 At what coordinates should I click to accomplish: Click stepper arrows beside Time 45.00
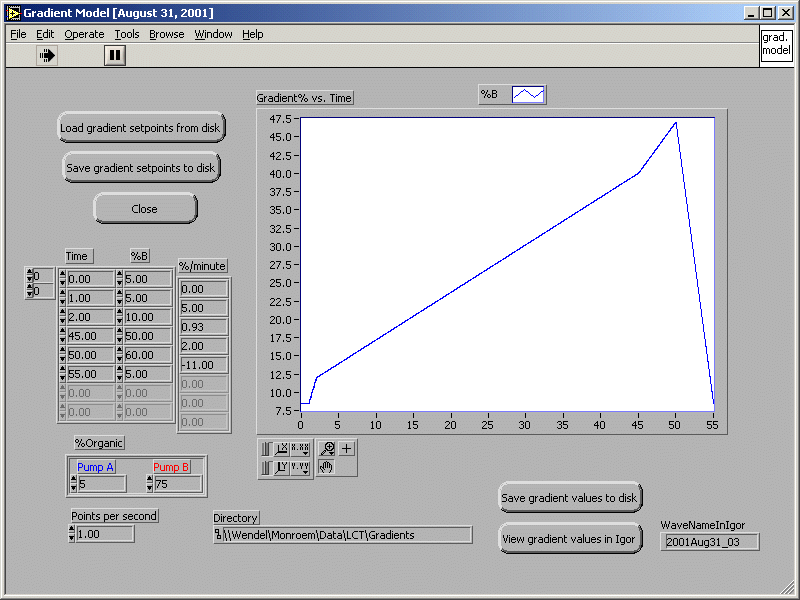(63, 336)
